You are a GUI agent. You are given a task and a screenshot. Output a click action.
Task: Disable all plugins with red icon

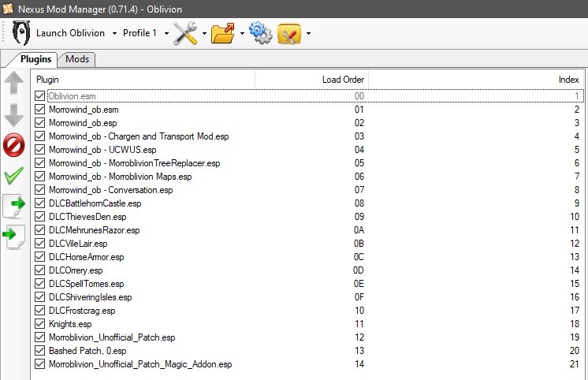tap(14, 145)
